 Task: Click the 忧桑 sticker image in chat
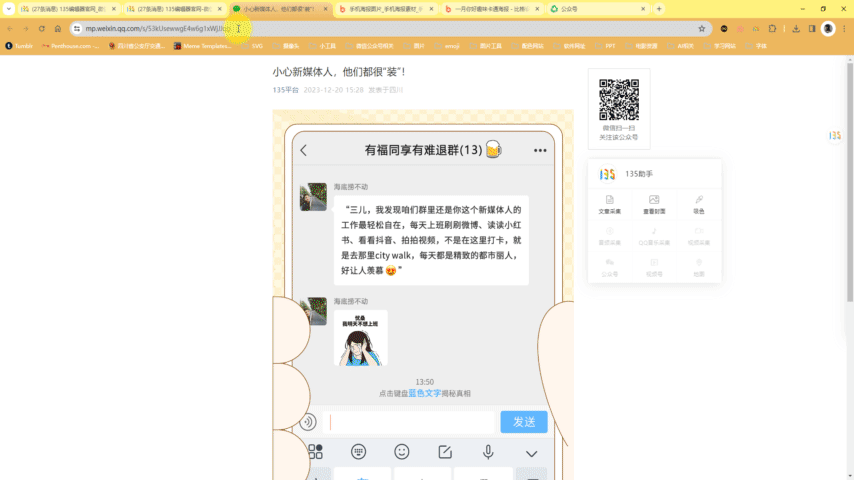tap(361, 338)
